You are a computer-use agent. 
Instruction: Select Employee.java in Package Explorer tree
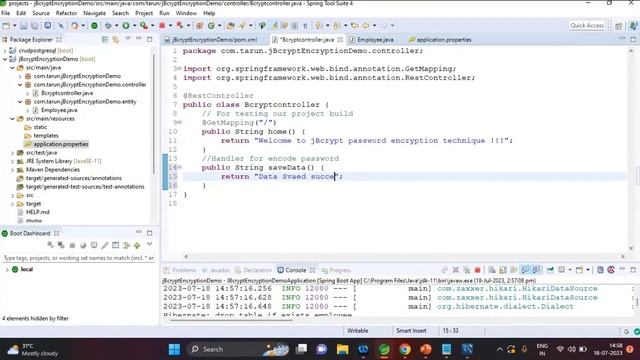(59, 110)
